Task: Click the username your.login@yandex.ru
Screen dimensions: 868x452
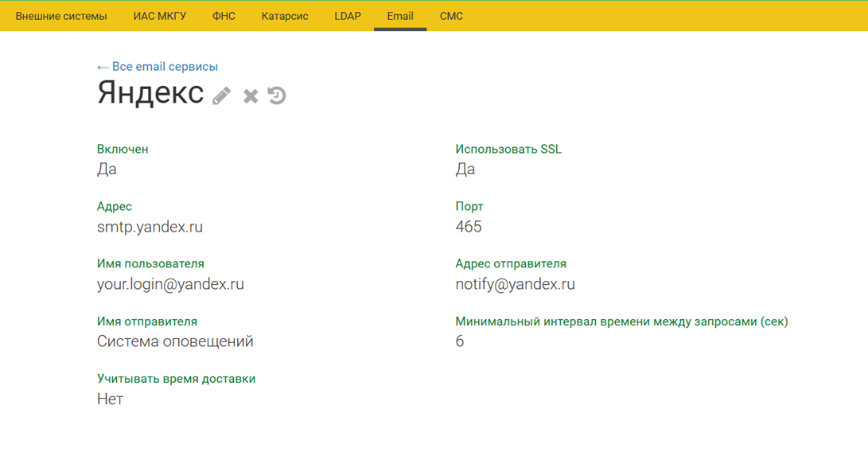Action: pos(170,284)
